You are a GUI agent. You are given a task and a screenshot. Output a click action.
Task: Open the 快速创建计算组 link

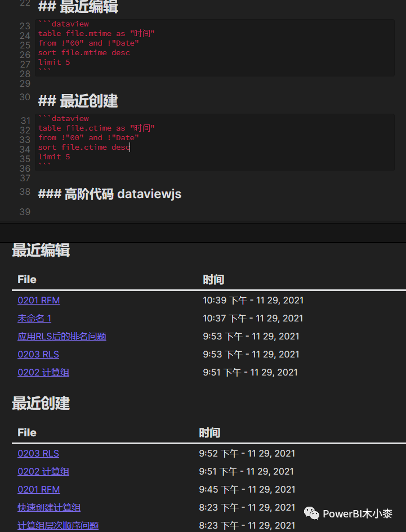[49, 507]
